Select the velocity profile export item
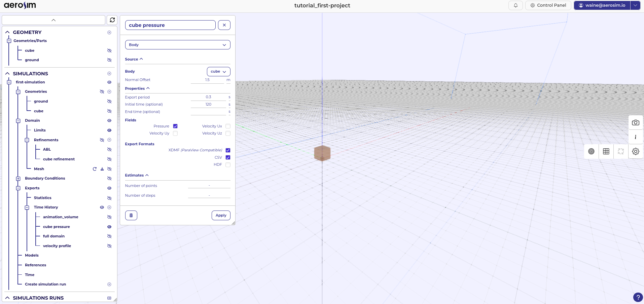 coord(57,246)
